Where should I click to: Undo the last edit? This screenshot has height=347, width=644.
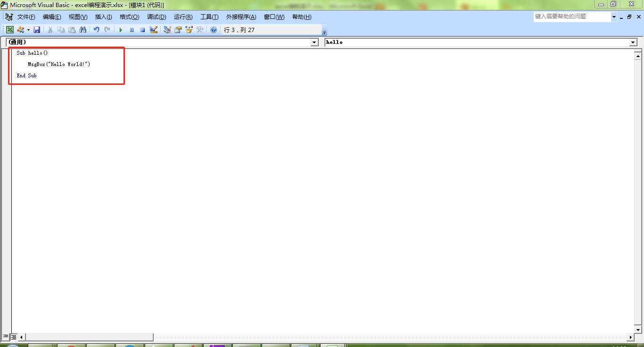pyautogui.click(x=96, y=30)
